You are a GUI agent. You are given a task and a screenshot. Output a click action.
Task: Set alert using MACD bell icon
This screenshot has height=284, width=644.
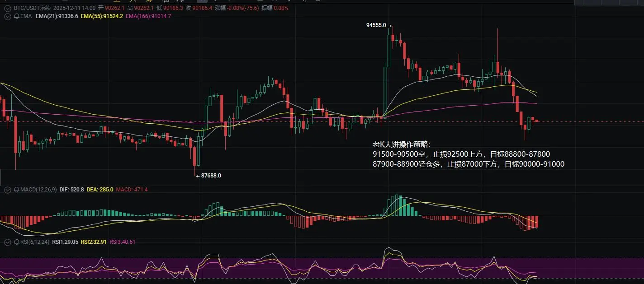click(17, 190)
